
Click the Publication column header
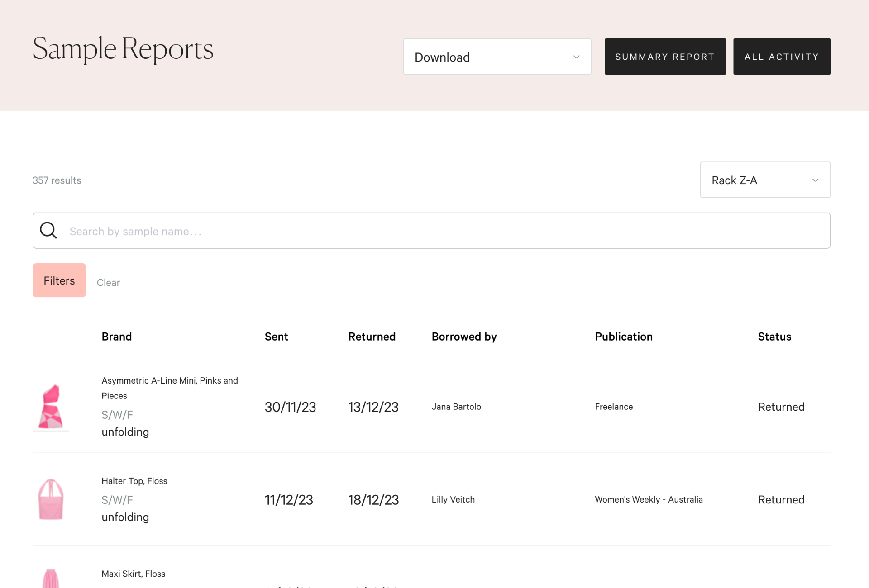pos(624,337)
